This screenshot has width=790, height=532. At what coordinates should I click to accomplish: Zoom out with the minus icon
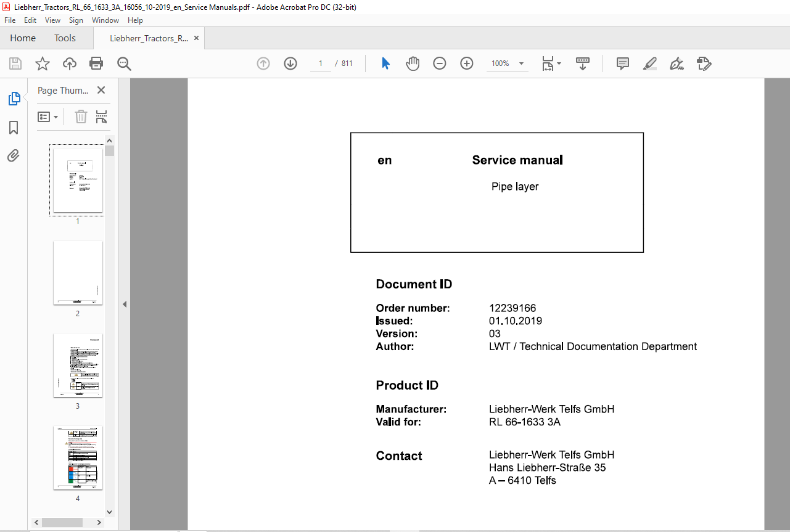coord(440,63)
